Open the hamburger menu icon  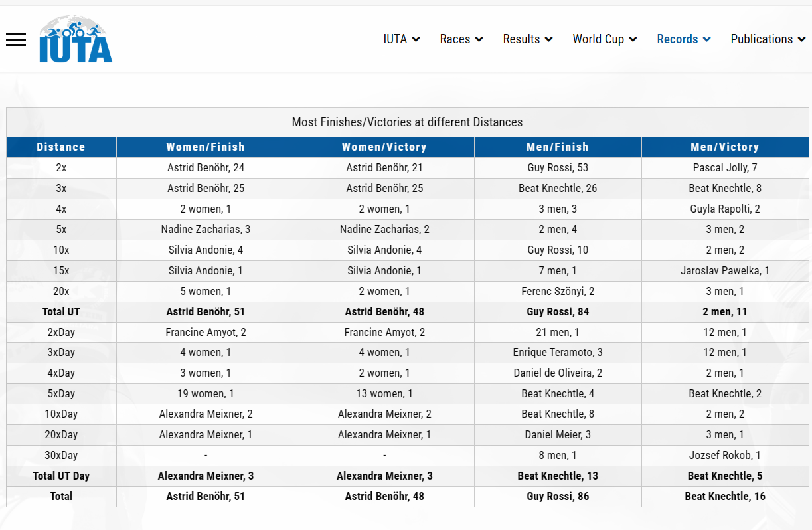click(x=16, y=40)
